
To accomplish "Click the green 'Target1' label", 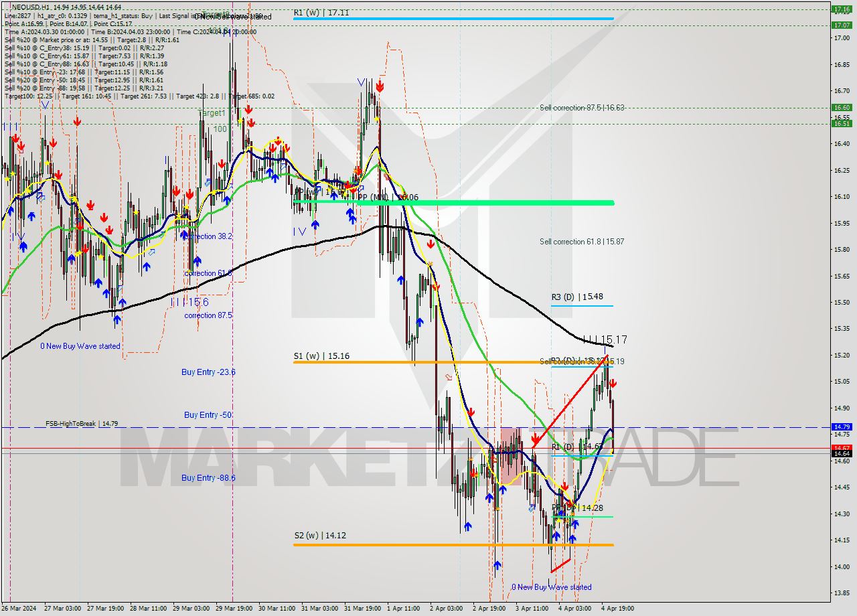I will coord(212,114).
